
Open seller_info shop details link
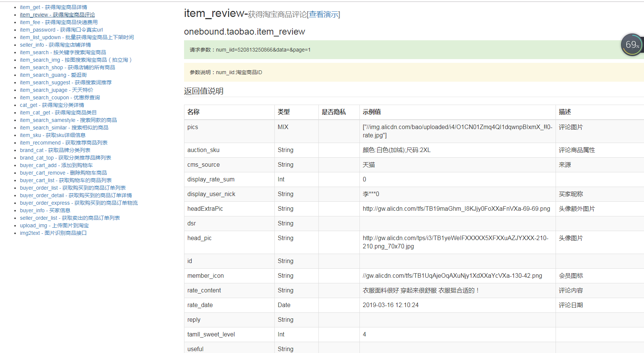point(55,45)
